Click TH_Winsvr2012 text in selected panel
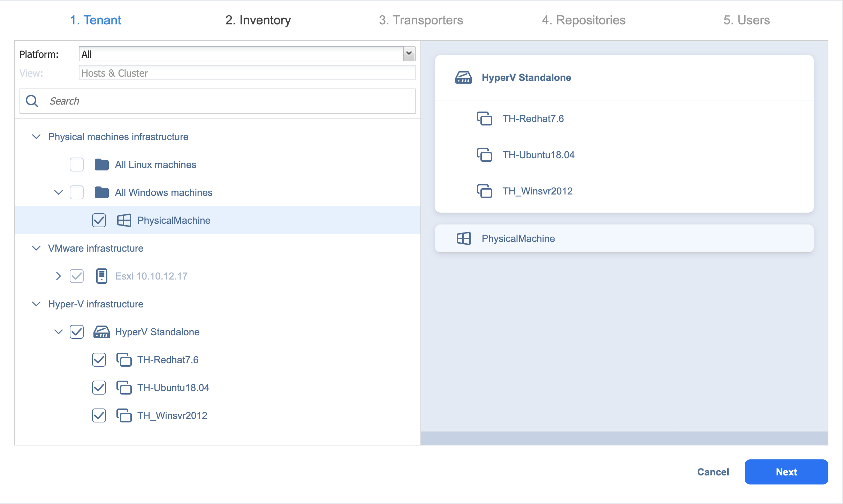843x504 pixels. click(538, 191)
